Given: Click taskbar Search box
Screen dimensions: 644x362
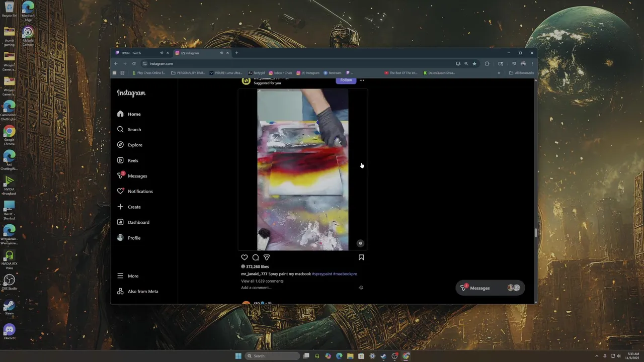Looking at the screenshot, I should [272, 356].
